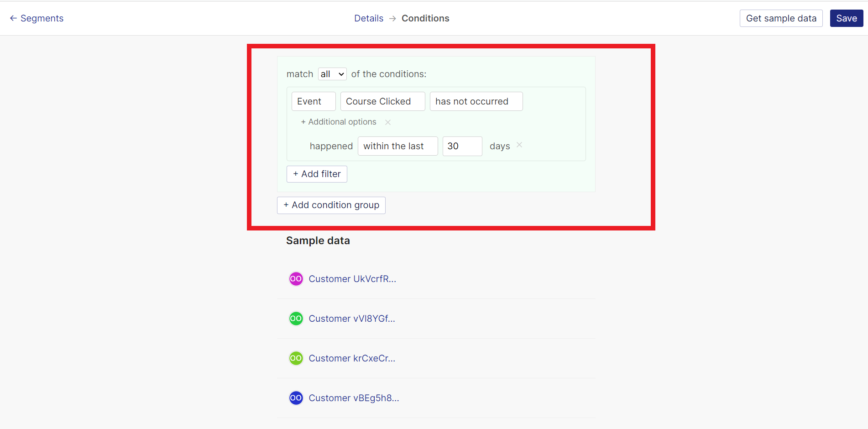Screen dimensions: 868x429
Task: Click the 'of the conditions:' label
Action: (x=389, y=74)
